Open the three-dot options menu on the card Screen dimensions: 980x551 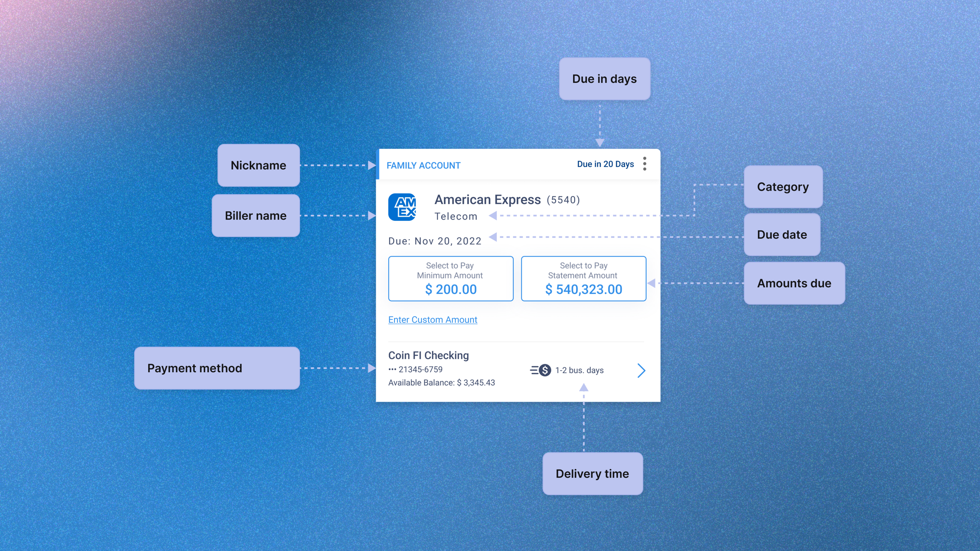point(645,164)
